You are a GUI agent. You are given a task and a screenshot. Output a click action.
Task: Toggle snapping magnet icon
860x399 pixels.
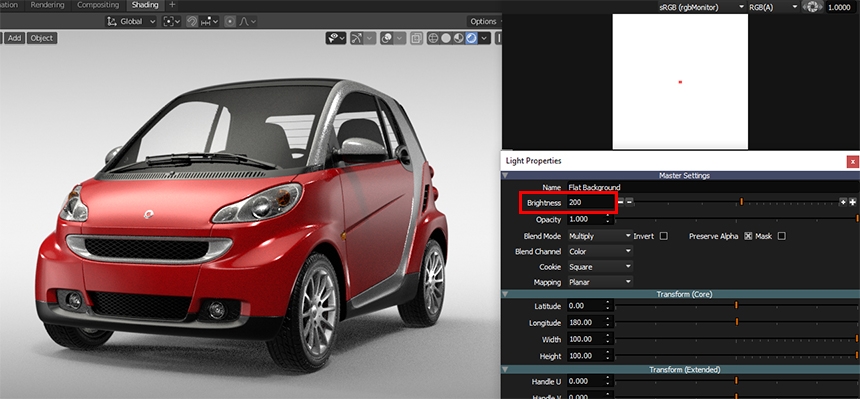[192, 21]
